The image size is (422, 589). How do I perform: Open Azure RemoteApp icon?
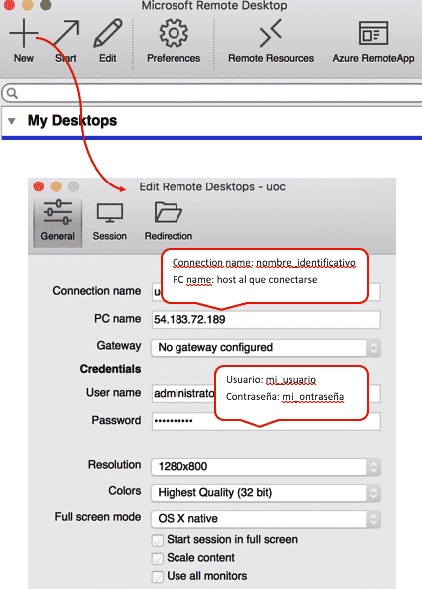coord(373,33)
